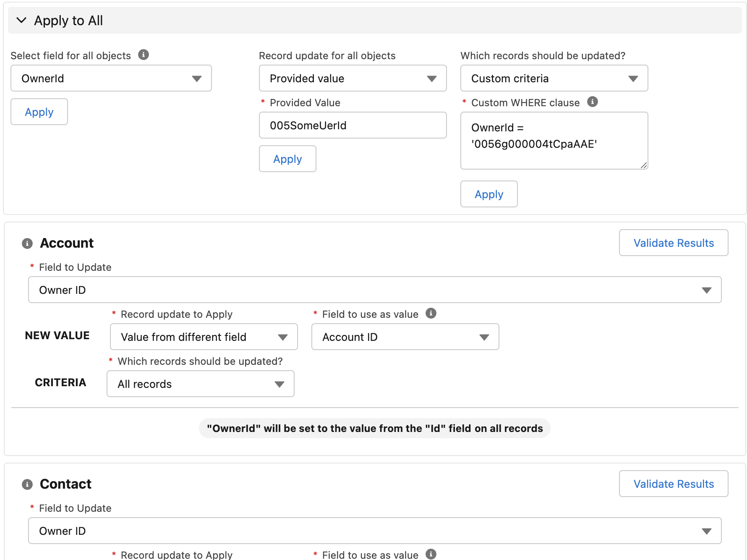
Task: Click the info icon beside Account heading
Action: [27, 243]
